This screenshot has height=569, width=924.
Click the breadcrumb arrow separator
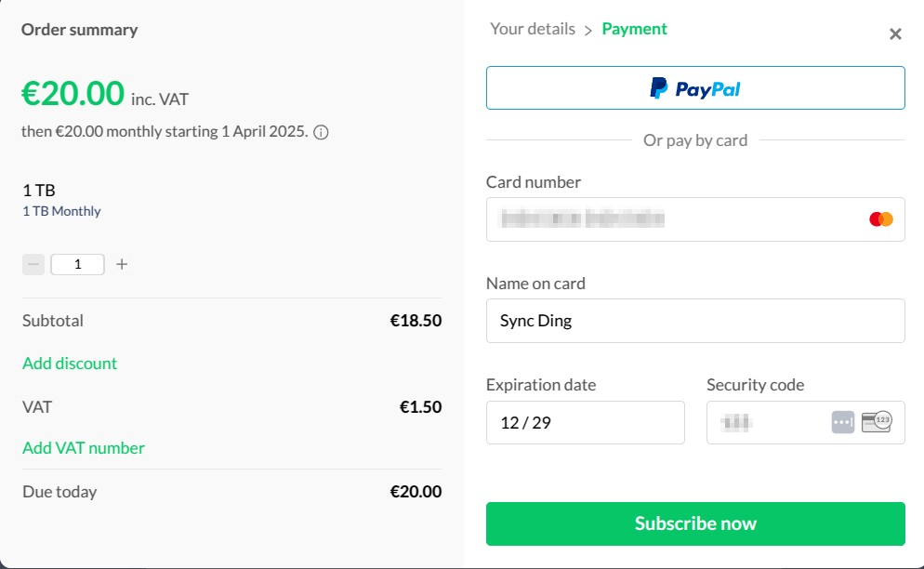point(588,30)
